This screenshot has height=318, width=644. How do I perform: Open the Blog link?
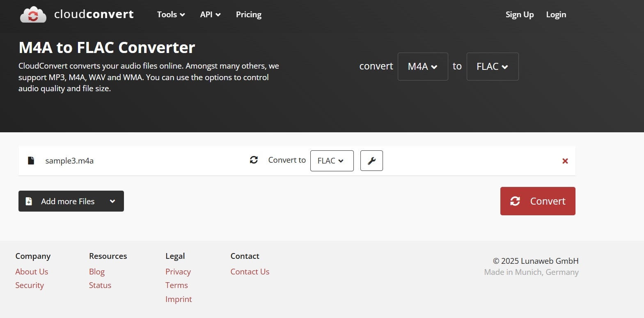tap(97, 272)
